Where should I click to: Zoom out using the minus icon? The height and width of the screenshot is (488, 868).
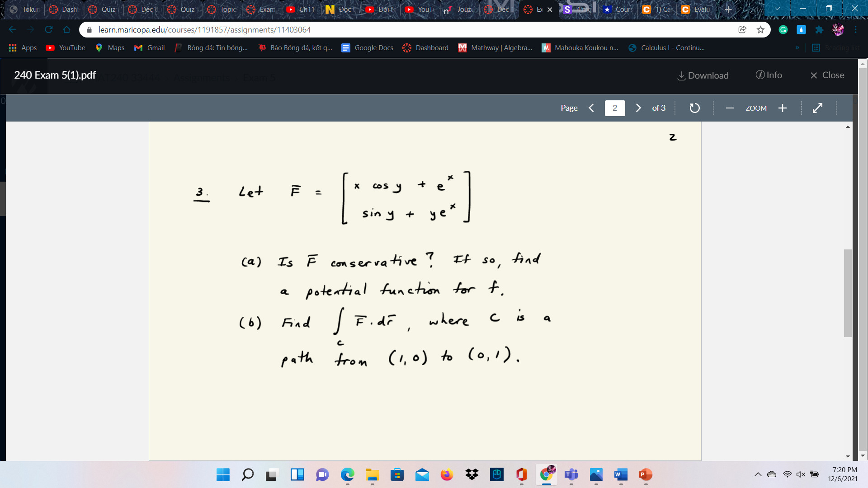click(x=730, y=108)
